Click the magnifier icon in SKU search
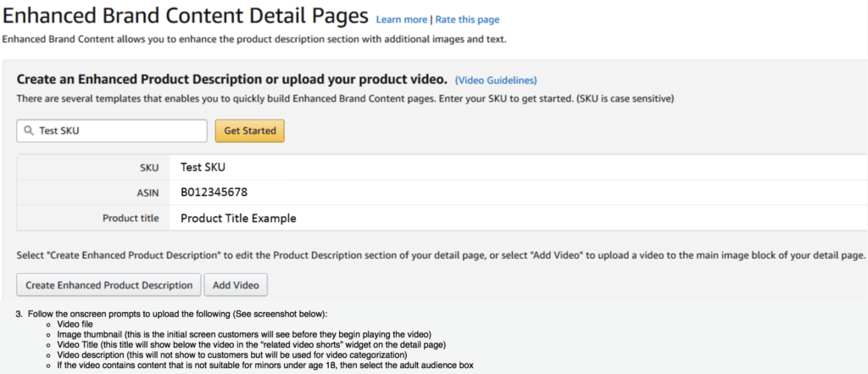 tap(29, 131)
